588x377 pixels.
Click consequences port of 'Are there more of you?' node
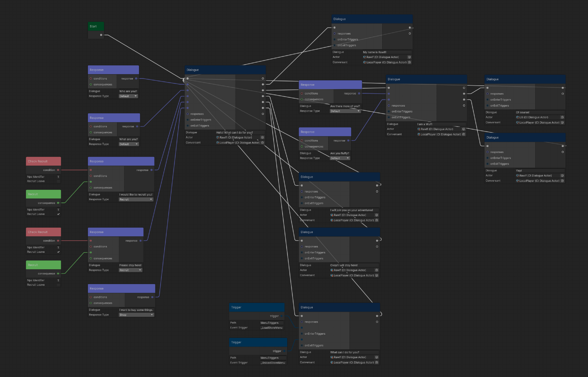(302, 99)
